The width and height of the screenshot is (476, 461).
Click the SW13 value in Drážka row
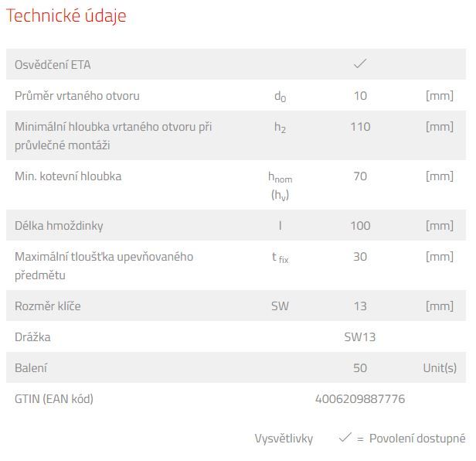point(360,337)
